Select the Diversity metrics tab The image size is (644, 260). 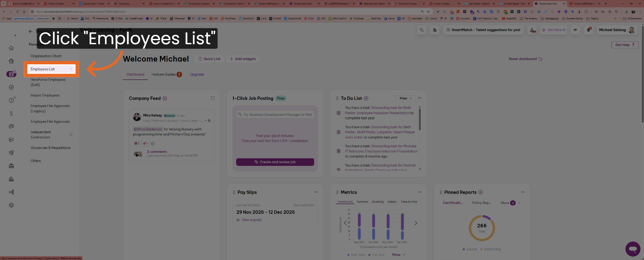point(378,202)
